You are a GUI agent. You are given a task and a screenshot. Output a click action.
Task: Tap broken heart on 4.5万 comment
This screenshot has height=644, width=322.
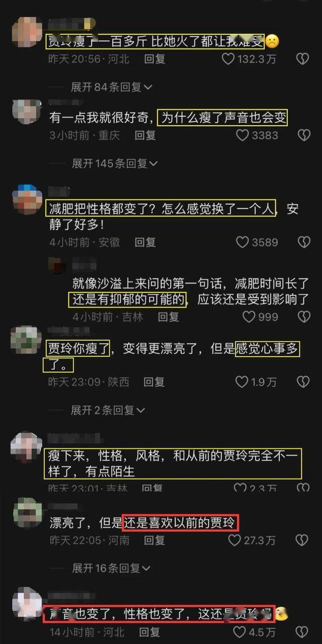302,631
